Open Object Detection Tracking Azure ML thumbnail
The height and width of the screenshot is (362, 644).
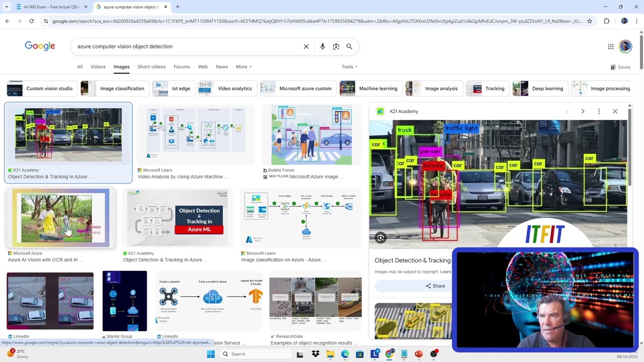coord(178,218)
